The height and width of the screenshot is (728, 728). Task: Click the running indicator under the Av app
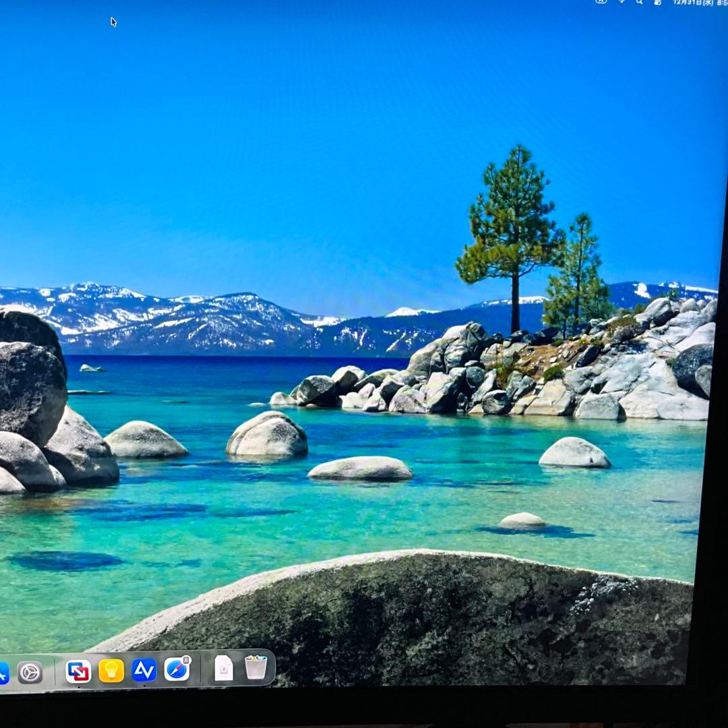144,686
